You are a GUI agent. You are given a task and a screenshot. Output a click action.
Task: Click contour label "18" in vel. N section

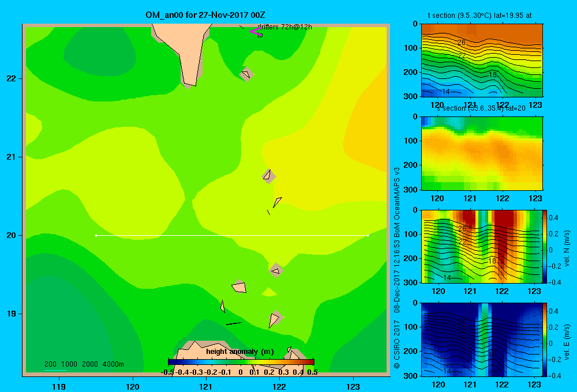click(x=492, y=261)
